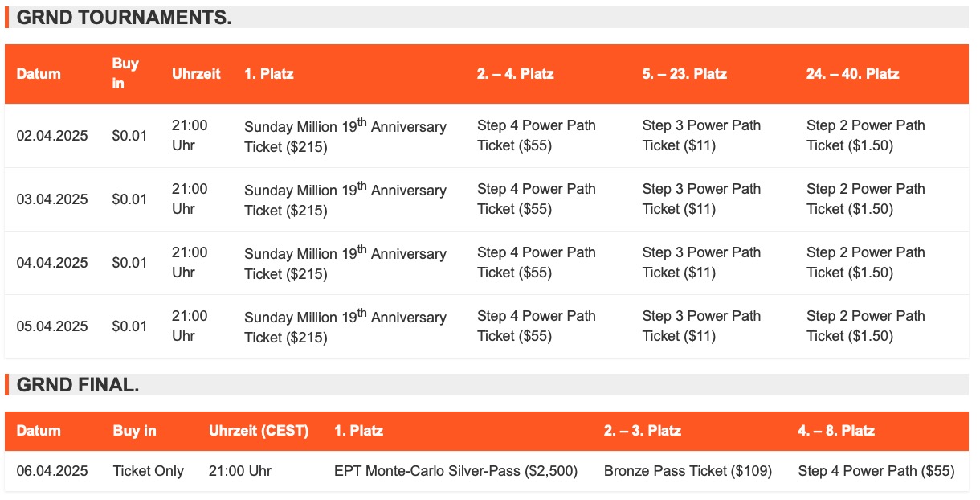Click the 1. Platz header in tournaments table

point(269,74)
